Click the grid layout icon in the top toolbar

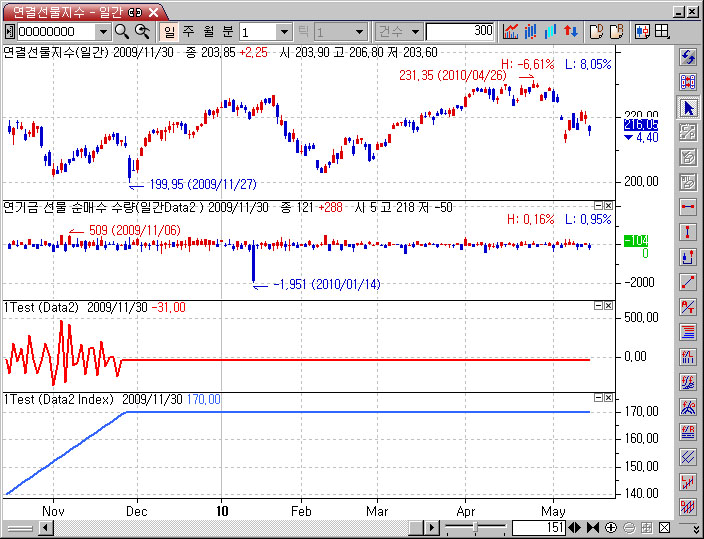point(661,31)
